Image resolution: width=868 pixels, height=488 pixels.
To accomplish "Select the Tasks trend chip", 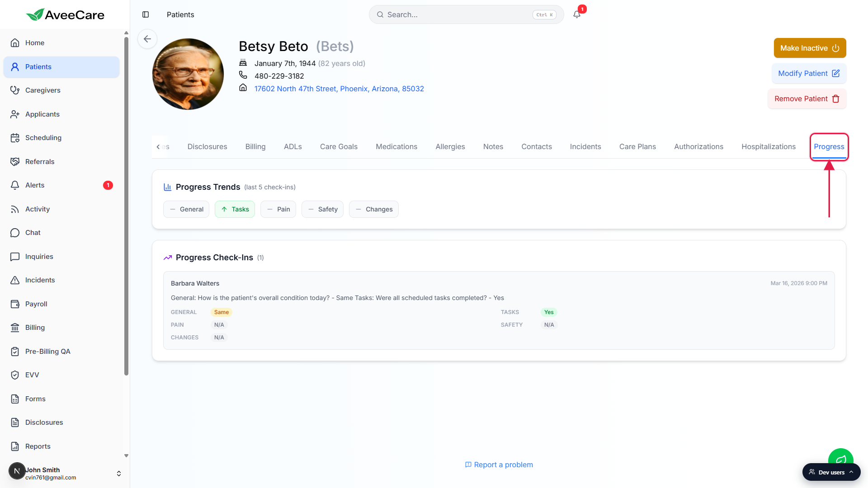I will (x=235, y=209).
